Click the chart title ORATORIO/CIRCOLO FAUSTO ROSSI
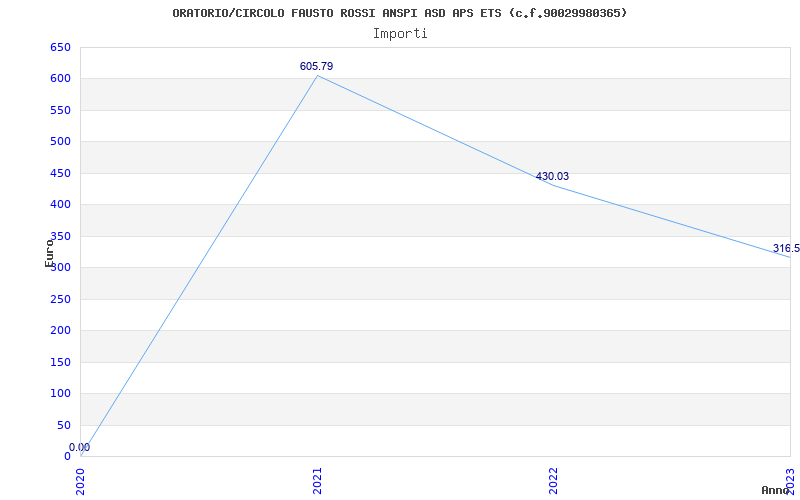 399,13
